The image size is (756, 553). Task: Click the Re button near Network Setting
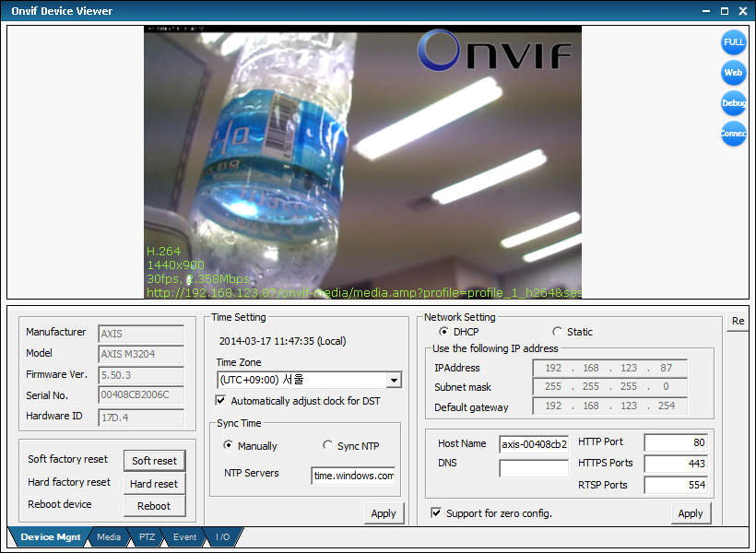(737, 321)
